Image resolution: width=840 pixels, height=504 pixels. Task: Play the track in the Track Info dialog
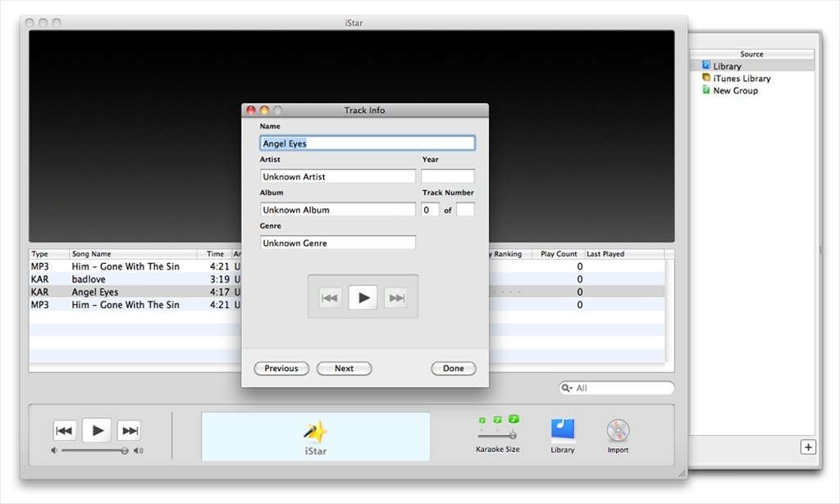(363, 297)
